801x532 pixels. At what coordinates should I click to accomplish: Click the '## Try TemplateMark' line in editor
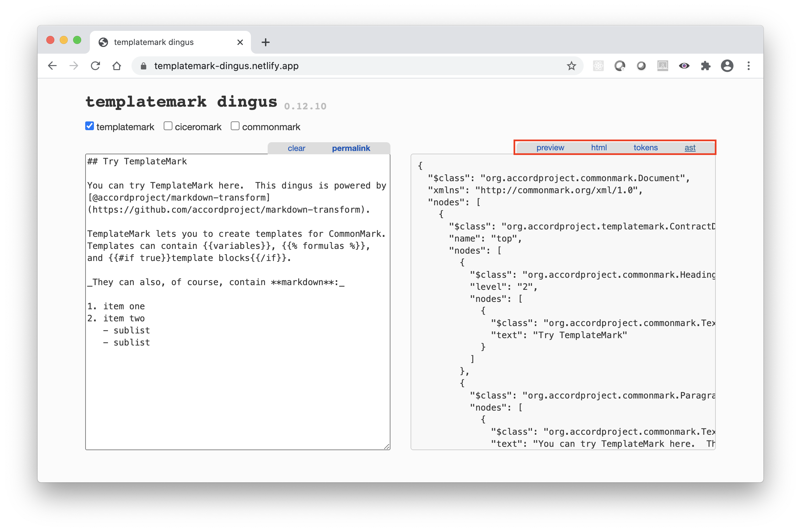tap(137, 161)
